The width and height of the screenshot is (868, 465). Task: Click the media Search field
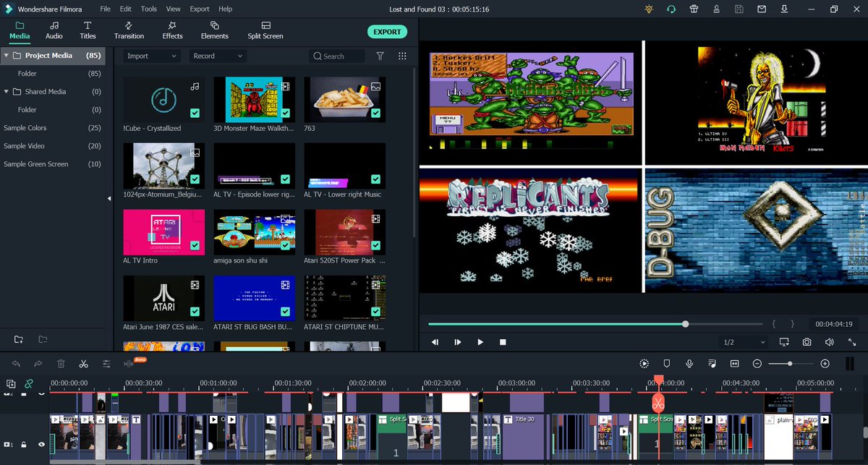(337, 56)
